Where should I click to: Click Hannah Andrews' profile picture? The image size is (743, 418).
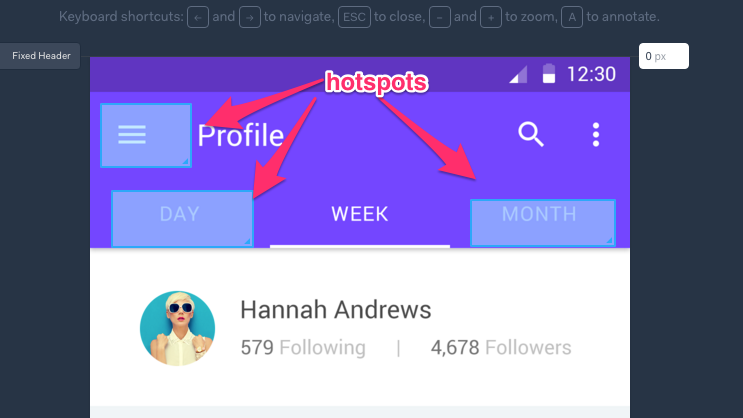click(x=177, y=328)
